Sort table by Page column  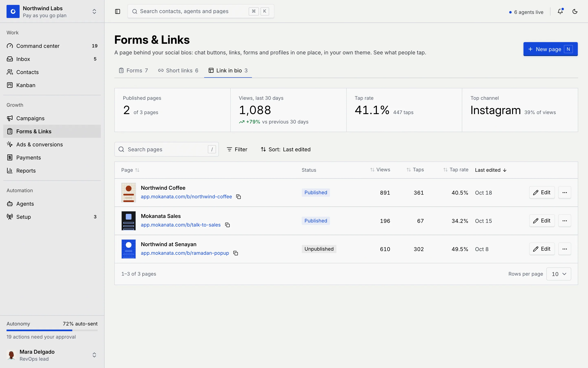pyautogui.click(x=130, y=170)
